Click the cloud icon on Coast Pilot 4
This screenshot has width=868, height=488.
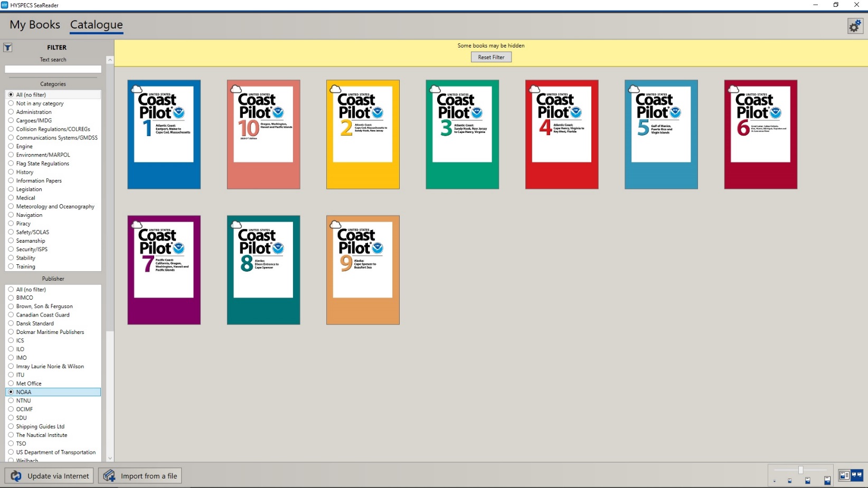534,89
